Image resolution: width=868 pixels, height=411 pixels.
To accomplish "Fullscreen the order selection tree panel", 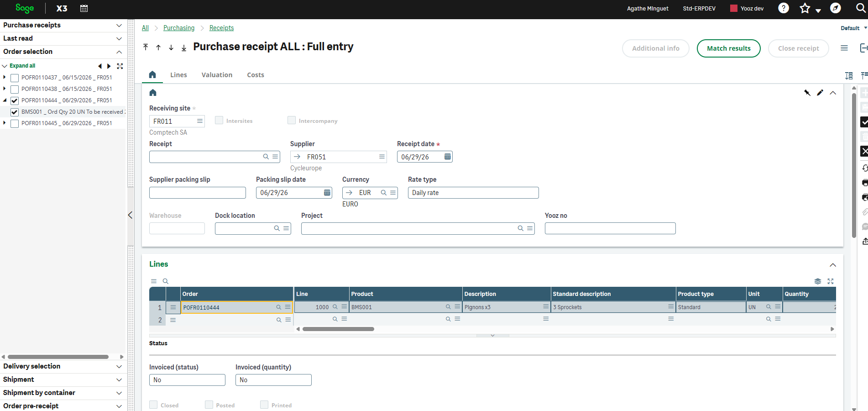I will click(x=120, y=66).
